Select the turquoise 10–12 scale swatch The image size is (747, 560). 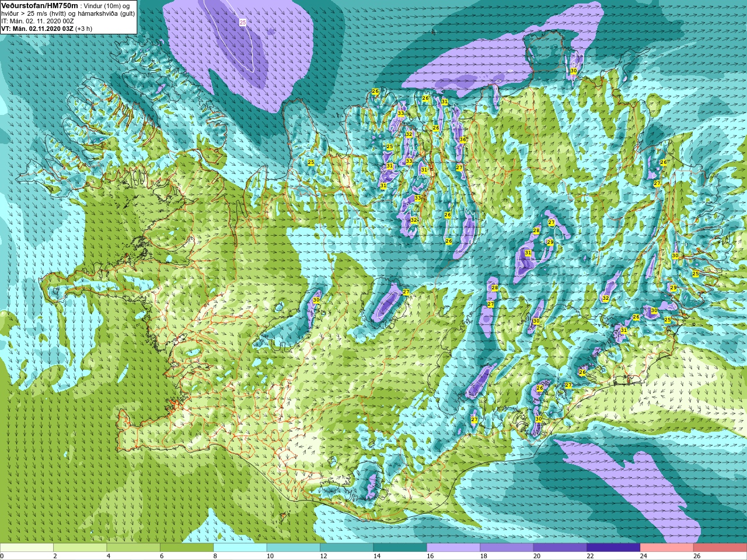click(x=294, y=548)
